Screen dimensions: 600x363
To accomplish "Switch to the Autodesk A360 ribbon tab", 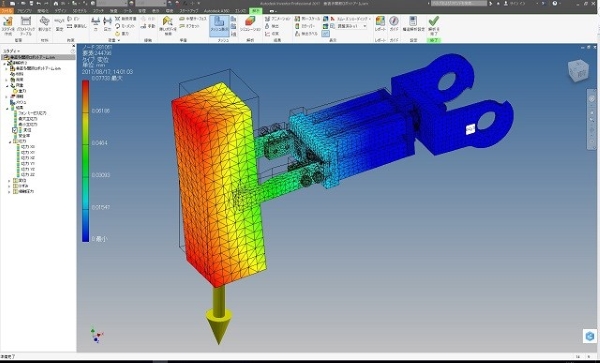I will (216, 11).
